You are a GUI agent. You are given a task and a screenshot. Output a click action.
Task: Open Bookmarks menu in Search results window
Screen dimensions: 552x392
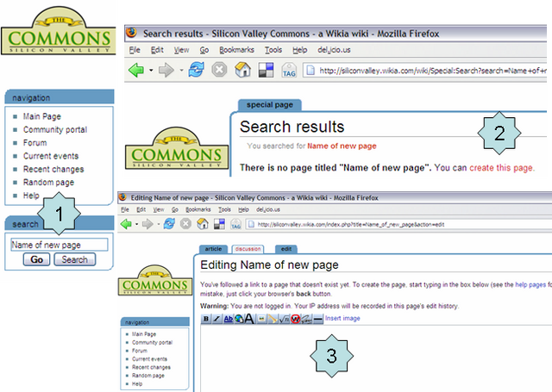point(236,50)
